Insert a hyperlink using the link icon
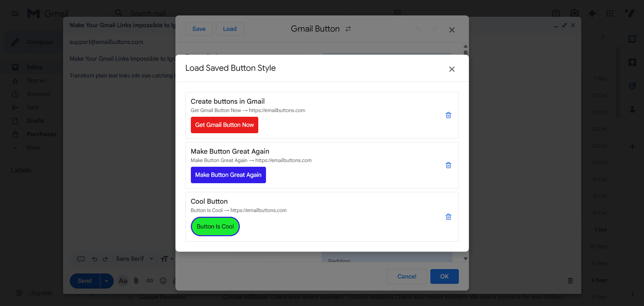This screenshot has height=306, width=644. 150,281
